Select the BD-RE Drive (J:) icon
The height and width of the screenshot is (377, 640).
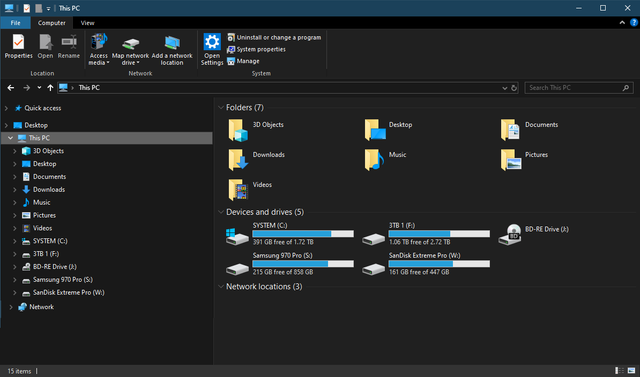coord(510,235)
